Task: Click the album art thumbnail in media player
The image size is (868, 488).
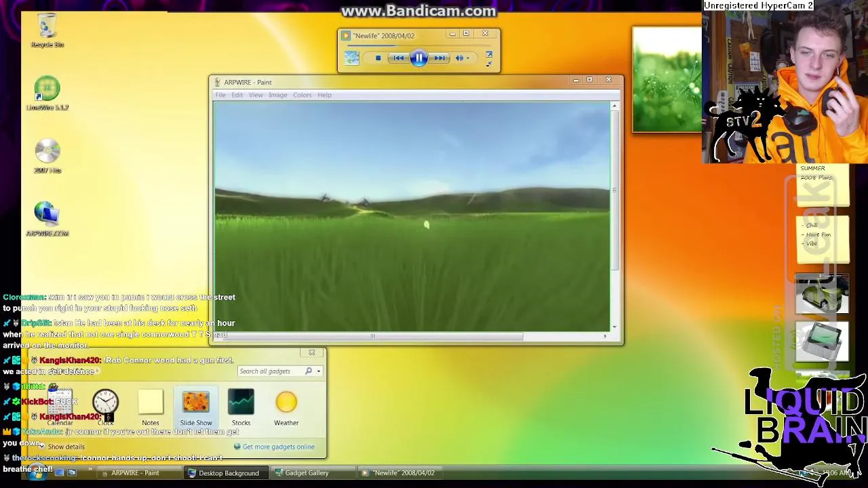Action: click(x=351, y=58)
